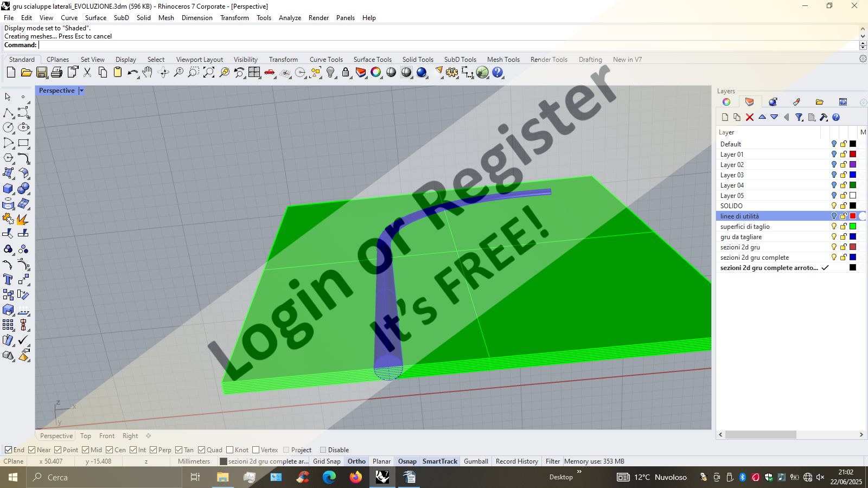Save the model with the floppy icon
This screenshot has height=488, width=868.
pyautogui.click(x=42, y=72)
